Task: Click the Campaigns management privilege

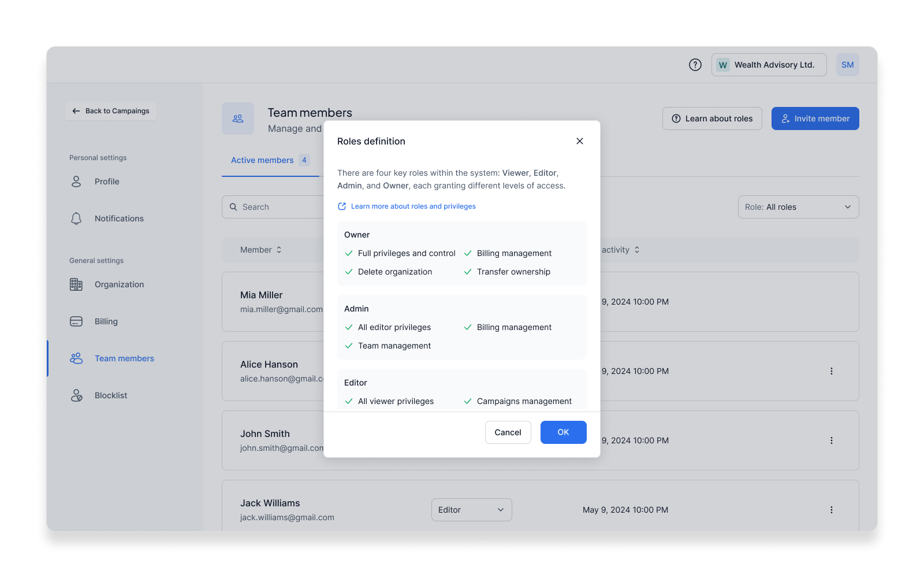Action: point(524,401)
